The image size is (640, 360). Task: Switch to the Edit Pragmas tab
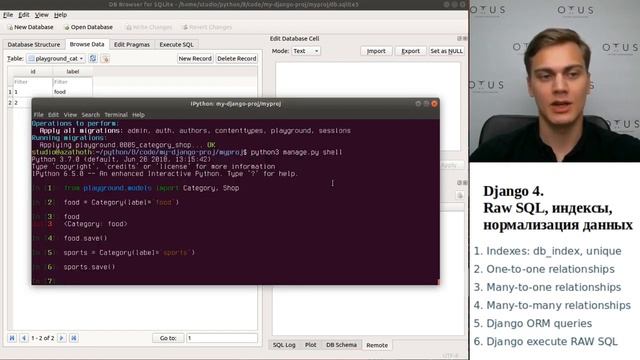pos(132,44)
